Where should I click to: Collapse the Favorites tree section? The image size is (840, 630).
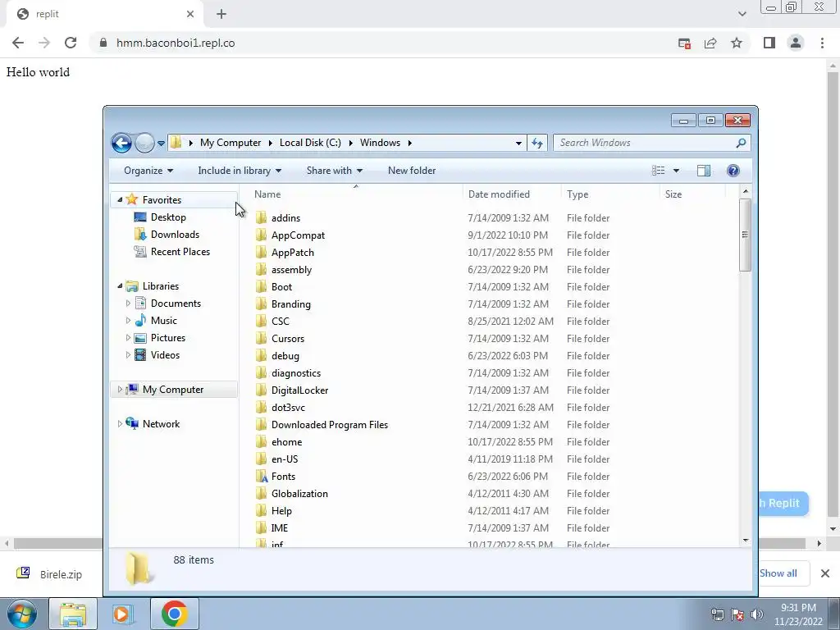tap(120, 200)
